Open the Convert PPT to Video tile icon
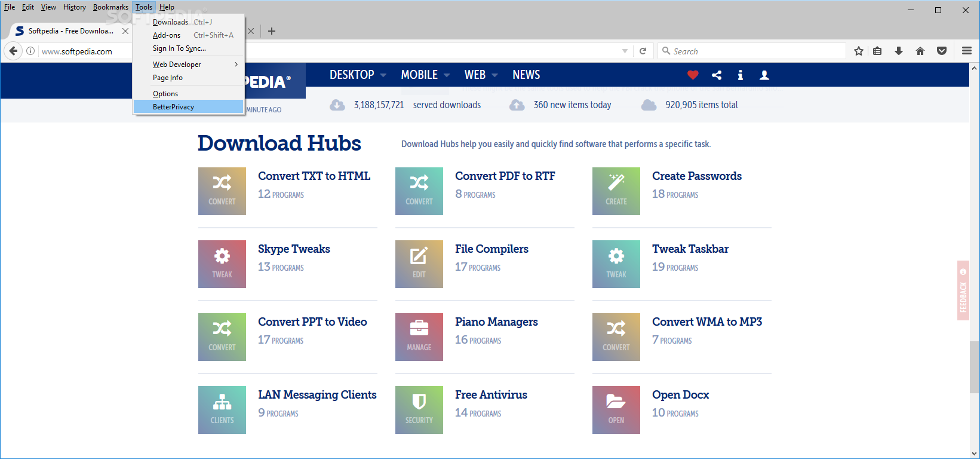The height and width of the screenshot is (459, 980). tap(222, 337)
